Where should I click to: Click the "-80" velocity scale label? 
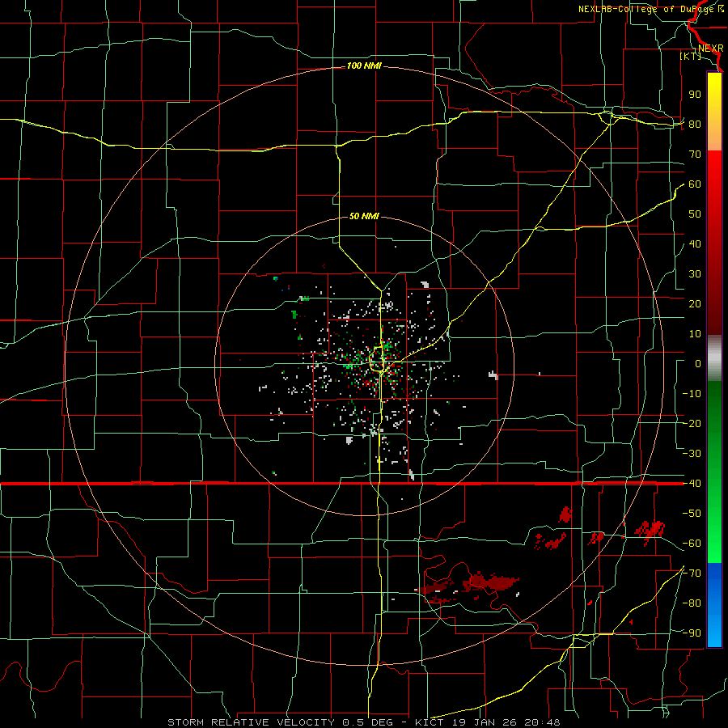click(x=692, y=603)
